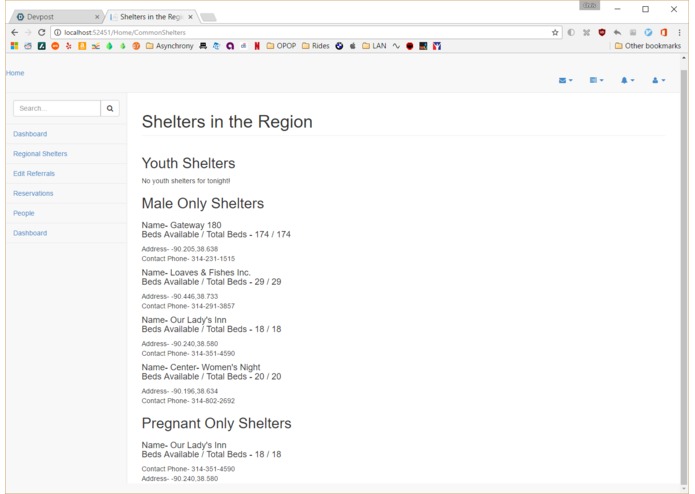Screen dimensions: 695x494
Task: Open the OPOP bookmarks folder
Action: pyautogui.click(x=281, y=46)
